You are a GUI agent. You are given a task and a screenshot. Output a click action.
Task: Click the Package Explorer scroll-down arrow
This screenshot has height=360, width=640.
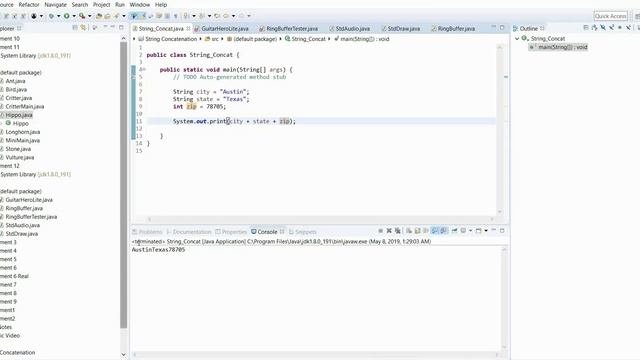click(124, 355)
